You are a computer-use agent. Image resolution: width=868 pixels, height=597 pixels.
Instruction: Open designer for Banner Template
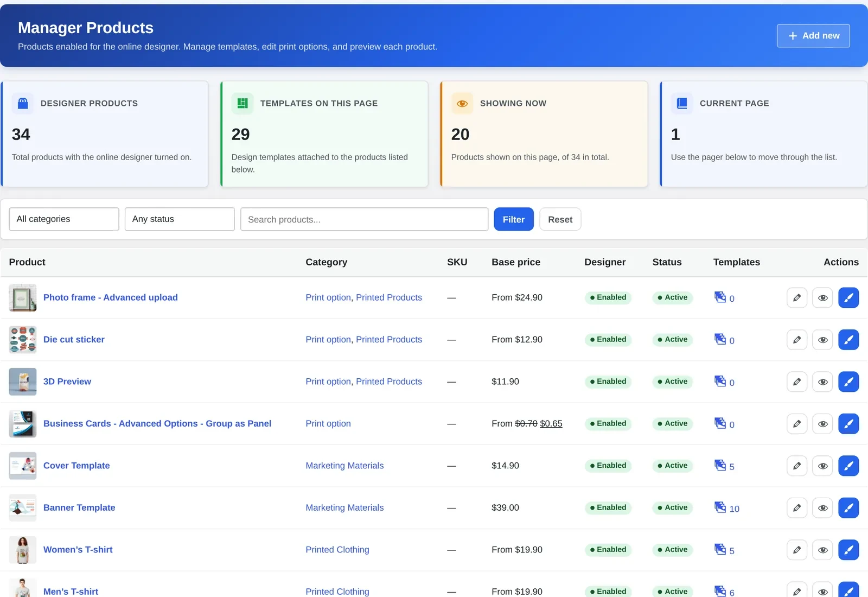point(848,508)
